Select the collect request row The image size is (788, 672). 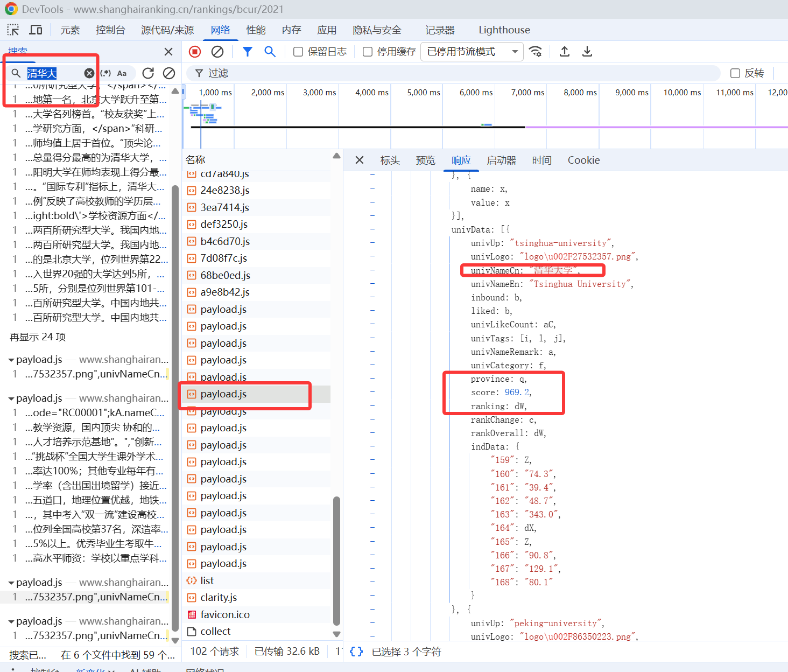coord(256,631)
